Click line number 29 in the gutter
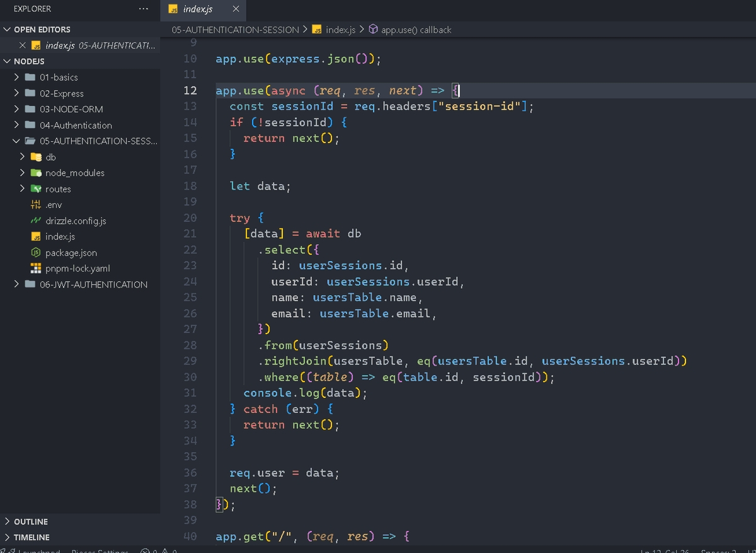This screenshot has height=553, width=756. (x=190, y=361)
